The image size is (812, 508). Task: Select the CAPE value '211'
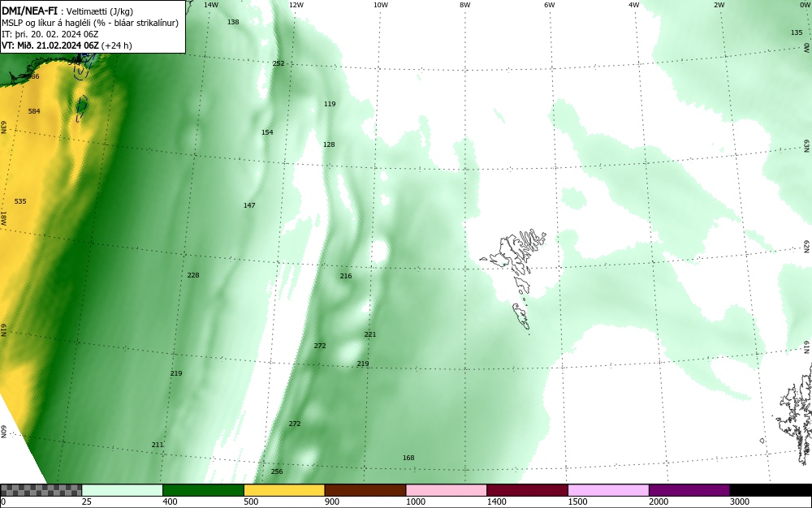coord(158,445)
